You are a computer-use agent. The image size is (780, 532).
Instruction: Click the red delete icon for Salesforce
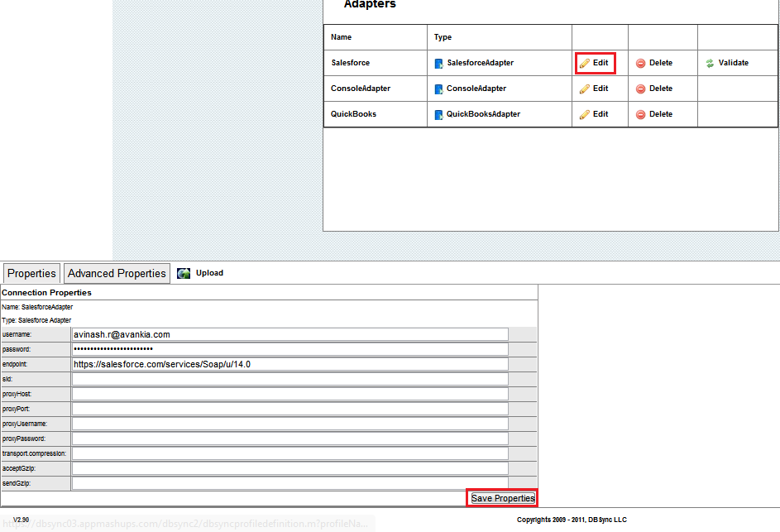point(640,63)
